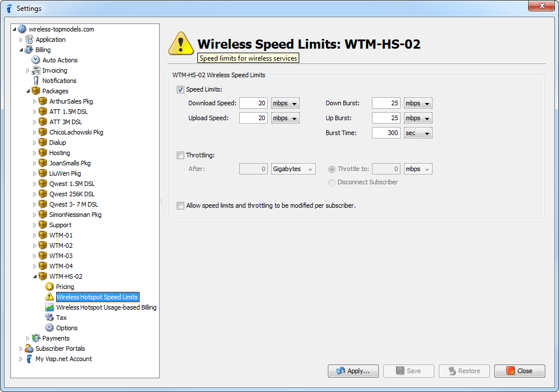Open the Down Burst unit dropdown

click(418, 103)
